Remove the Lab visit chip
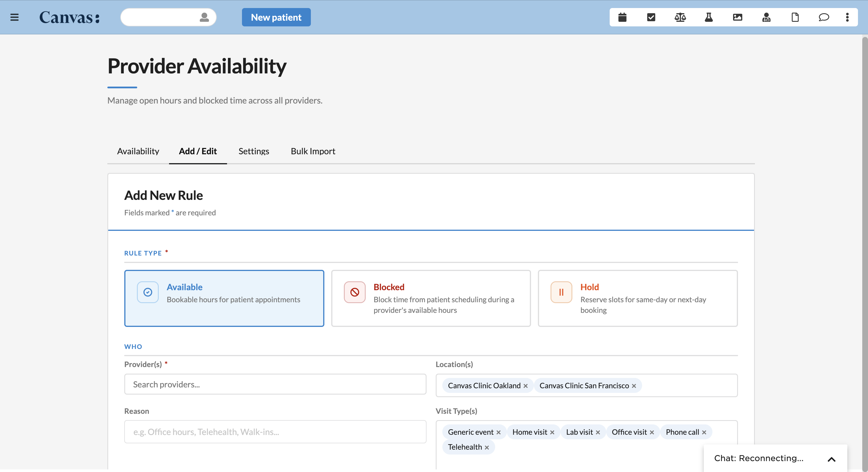 coord(598,432)
